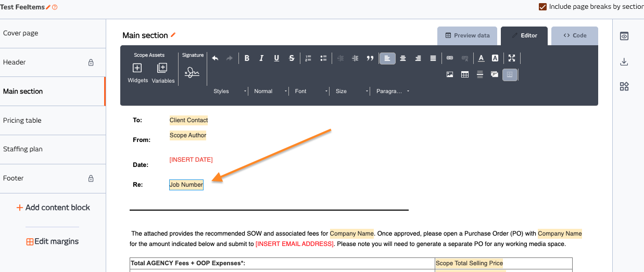Open the Font dropdown

pyautogui.click(x=311, y=91)
